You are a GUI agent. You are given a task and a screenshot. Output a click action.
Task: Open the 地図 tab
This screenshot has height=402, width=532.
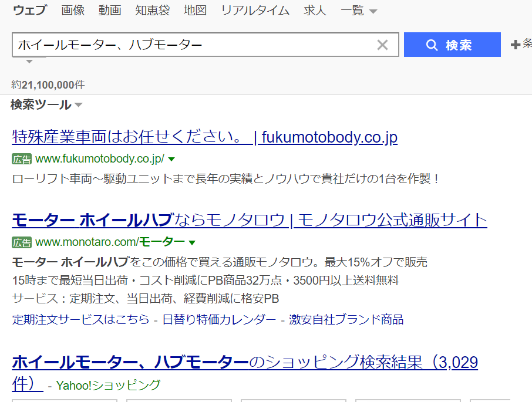[x=195, y=10]
